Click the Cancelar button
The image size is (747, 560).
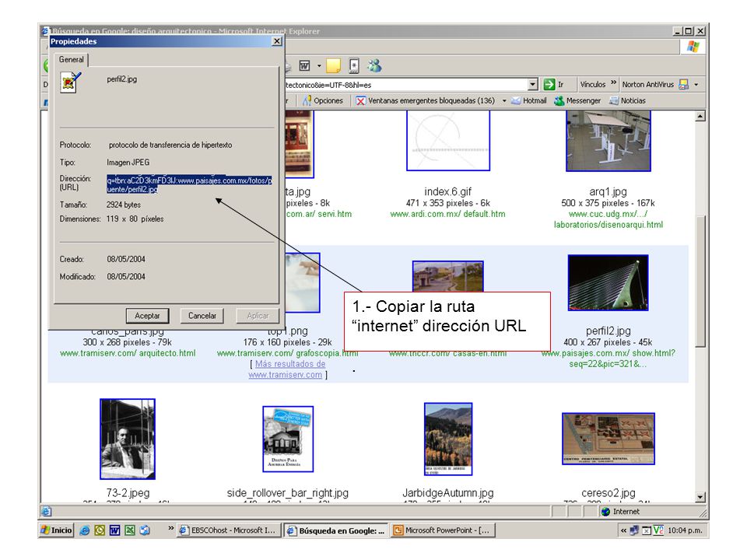(202, 316)
